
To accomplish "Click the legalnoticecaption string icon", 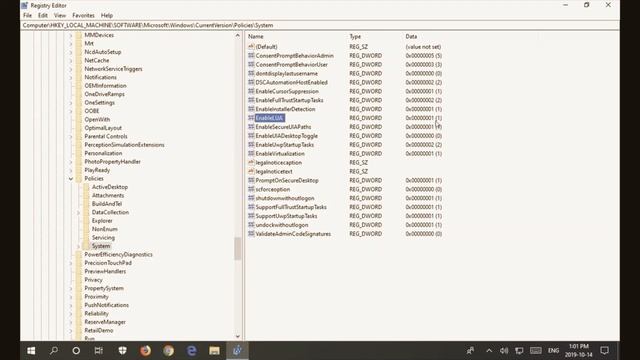I will pyautogui.click(x=251, y=162).
